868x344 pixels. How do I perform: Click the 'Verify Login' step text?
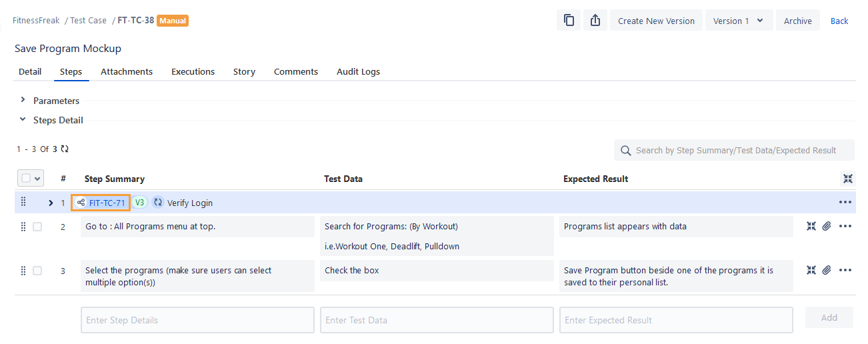coord(190,203)
